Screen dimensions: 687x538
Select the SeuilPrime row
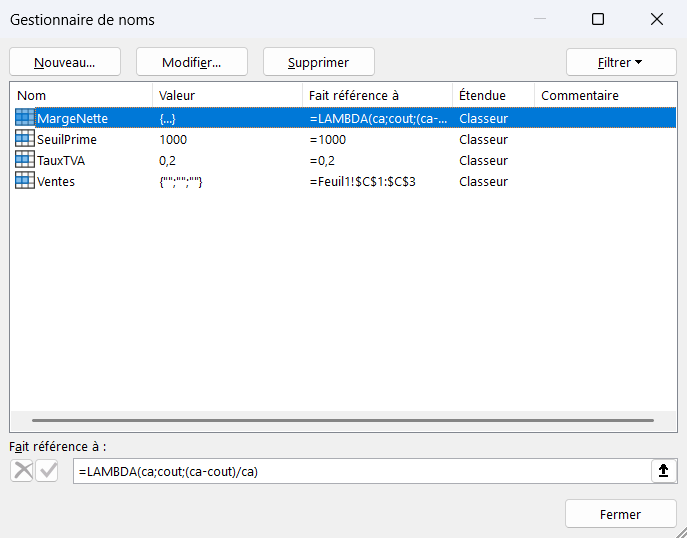coord(343,139)
